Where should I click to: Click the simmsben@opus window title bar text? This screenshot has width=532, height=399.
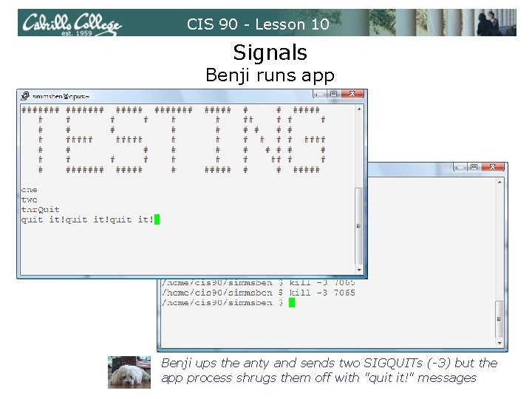(x=61, y=96)
